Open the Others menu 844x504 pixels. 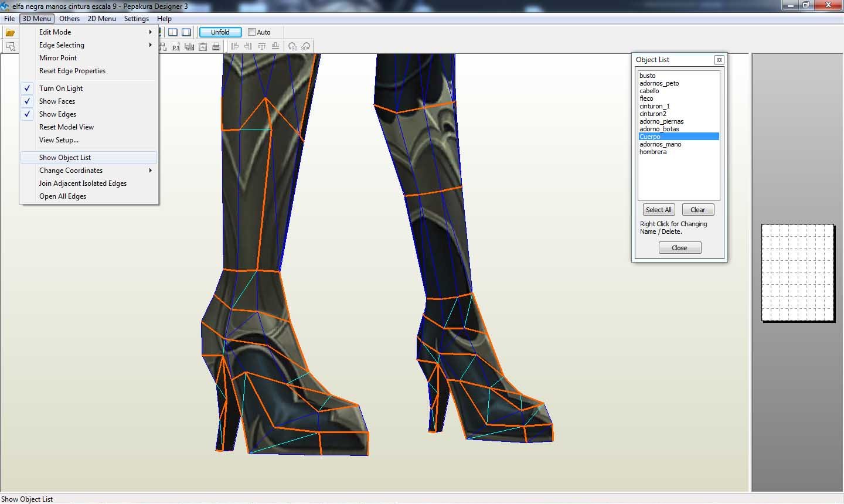[69, 19]
